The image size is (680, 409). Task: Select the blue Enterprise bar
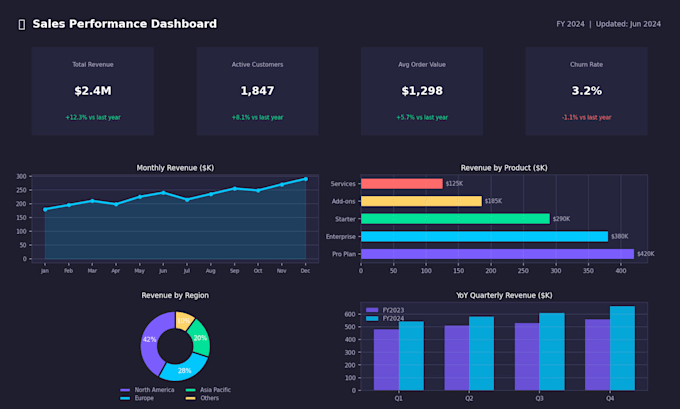(484, 236)
